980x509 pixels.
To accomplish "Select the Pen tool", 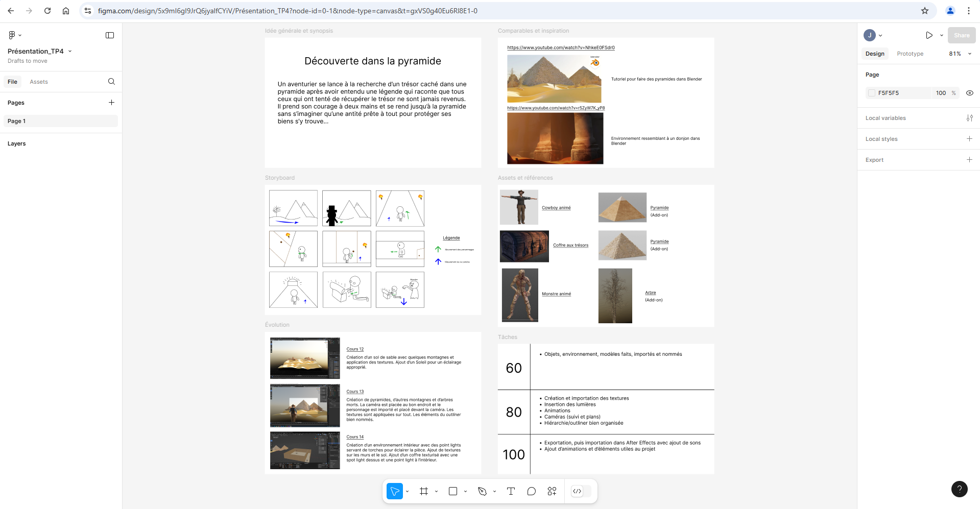I will (x=482, y=491).
